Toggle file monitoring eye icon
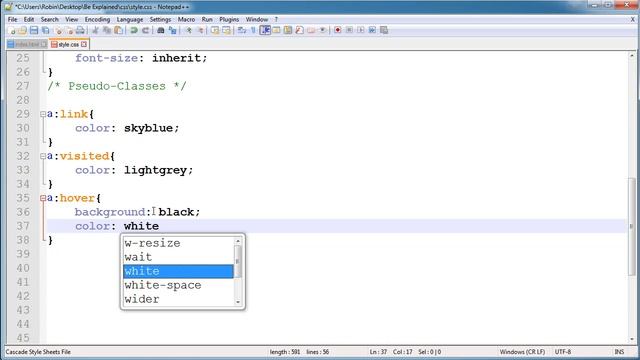 click(x=322, y=30)
